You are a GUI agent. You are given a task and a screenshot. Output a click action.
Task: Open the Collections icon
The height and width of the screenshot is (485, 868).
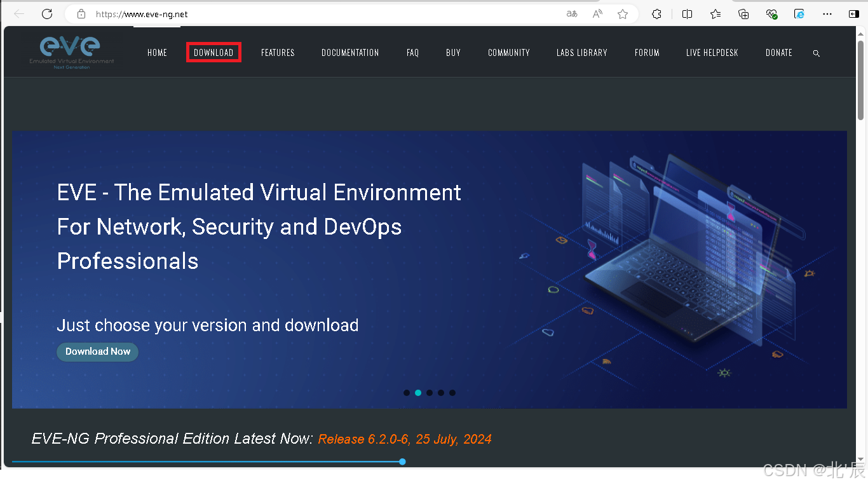coord(743,13)
